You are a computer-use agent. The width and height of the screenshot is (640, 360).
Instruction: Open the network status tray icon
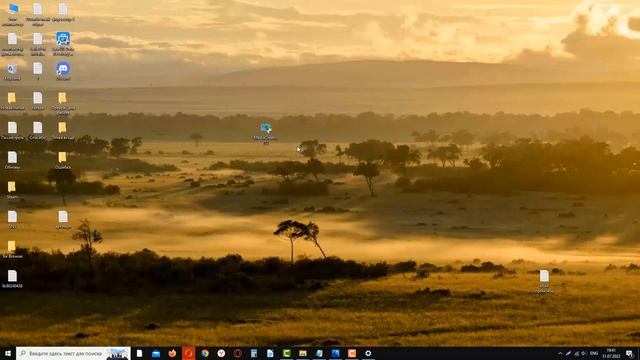[x=576, y=353]
